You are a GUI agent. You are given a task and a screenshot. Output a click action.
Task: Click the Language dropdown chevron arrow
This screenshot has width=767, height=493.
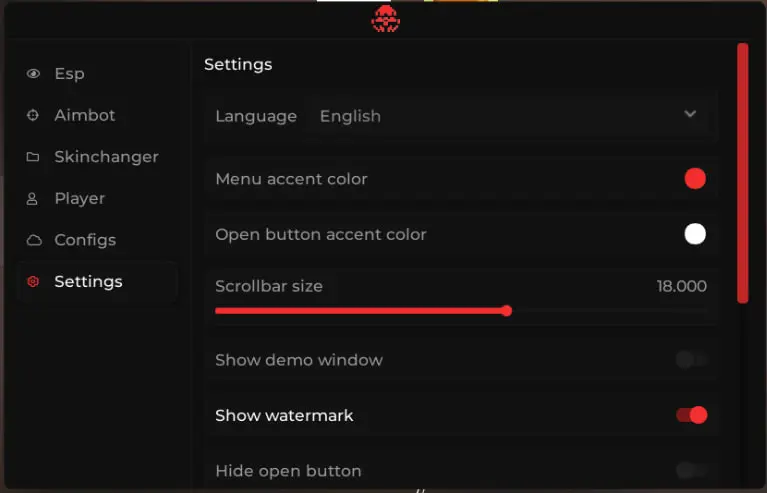click(x=690, y=114)
